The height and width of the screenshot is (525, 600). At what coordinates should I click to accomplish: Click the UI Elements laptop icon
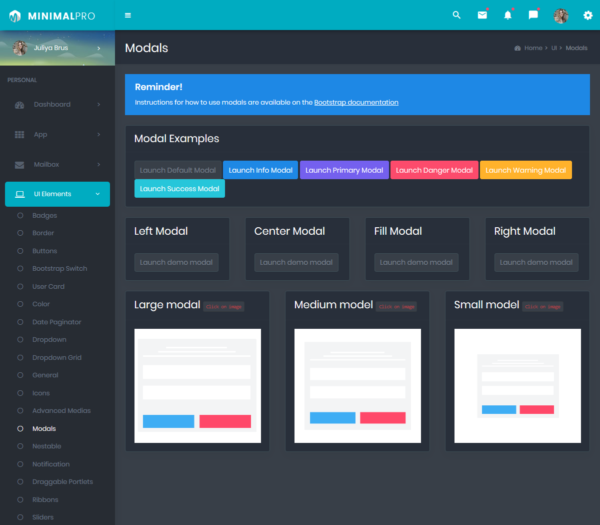click(x=20, y=194)
